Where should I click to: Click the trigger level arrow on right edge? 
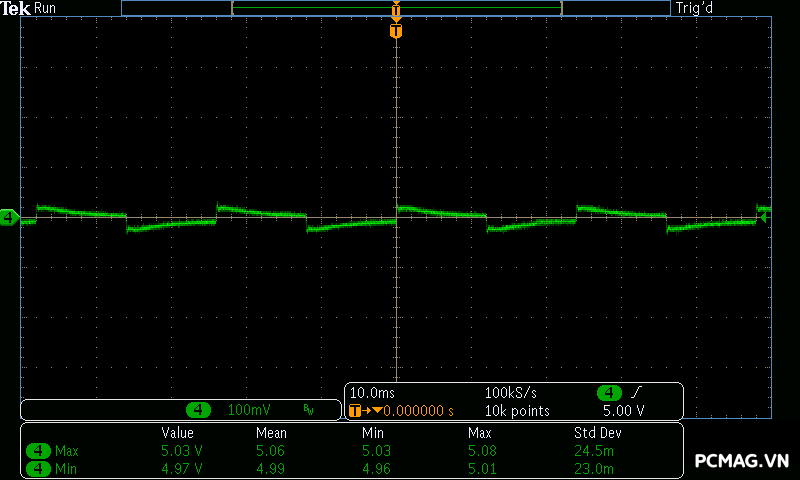tap(764, 217)
